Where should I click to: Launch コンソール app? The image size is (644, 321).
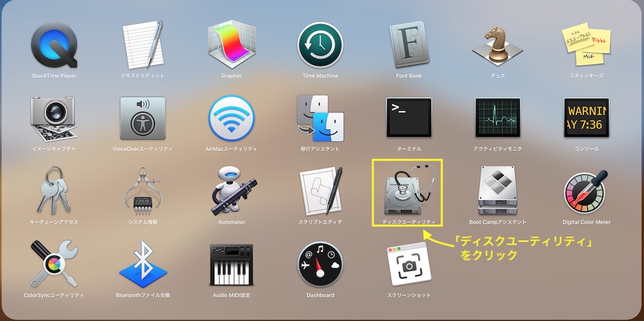coord(586,117)
